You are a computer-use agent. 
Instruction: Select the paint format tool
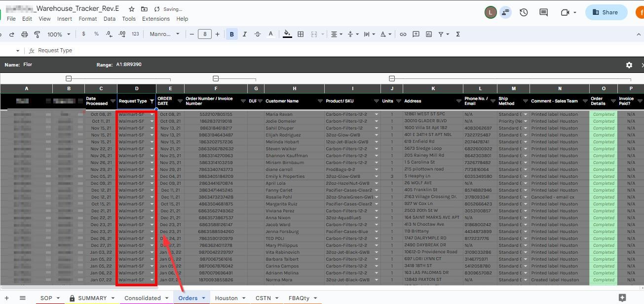pos(37,34)
